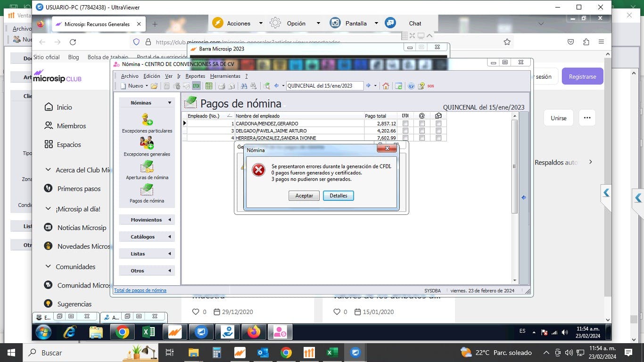Click the CFDI toolbar icon

(196, 86)
